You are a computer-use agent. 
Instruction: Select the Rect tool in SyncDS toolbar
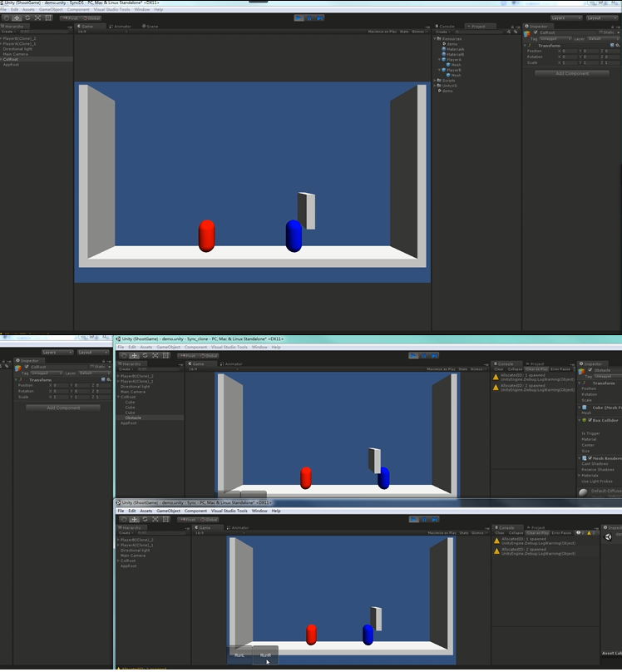(x=48, y=18)
